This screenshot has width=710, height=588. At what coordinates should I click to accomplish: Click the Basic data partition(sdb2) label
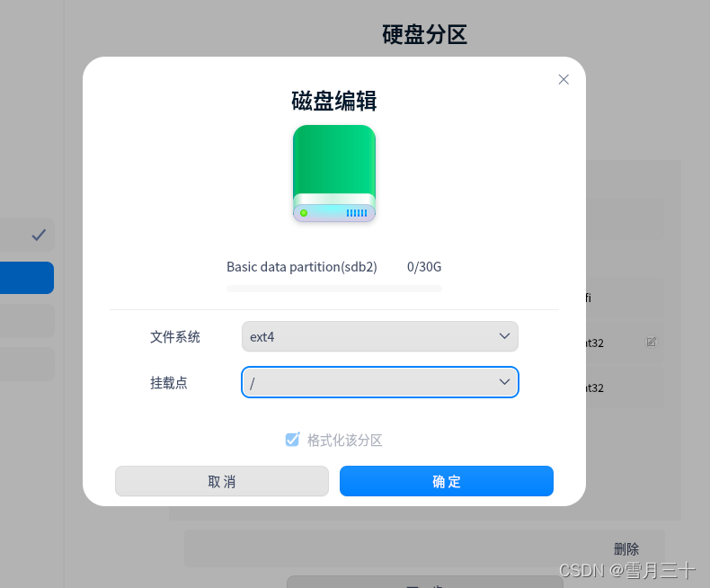coord(302,267)
